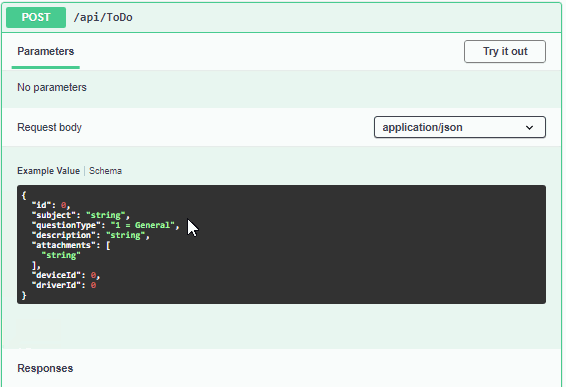Collapse the /api/ToDo endpoint path
The width and height of the screenshot is (566, 387).
[x=103, y=17]
